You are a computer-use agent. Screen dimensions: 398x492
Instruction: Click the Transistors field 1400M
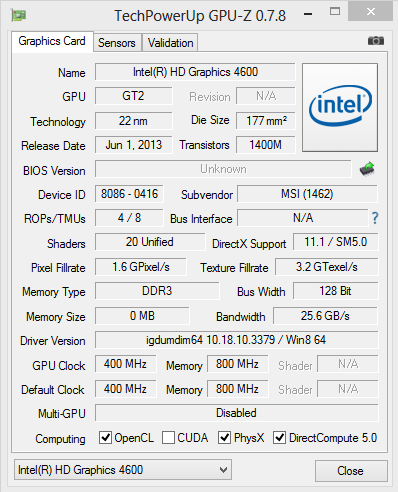tap(266, 145)
